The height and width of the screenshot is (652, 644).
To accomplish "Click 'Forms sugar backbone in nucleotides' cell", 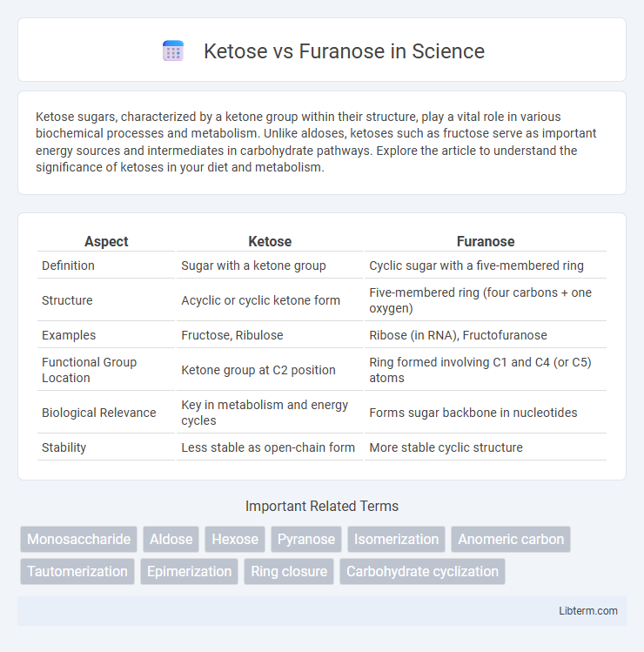I will pyautogui.click(x=486, y=413).
